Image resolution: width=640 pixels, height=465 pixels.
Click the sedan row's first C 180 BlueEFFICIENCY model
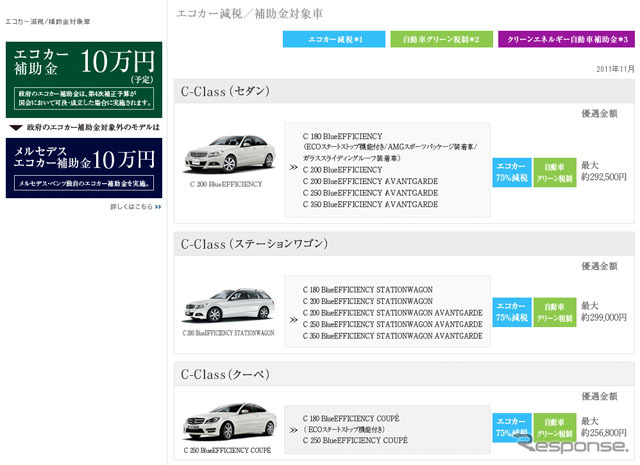pos(342,136)
